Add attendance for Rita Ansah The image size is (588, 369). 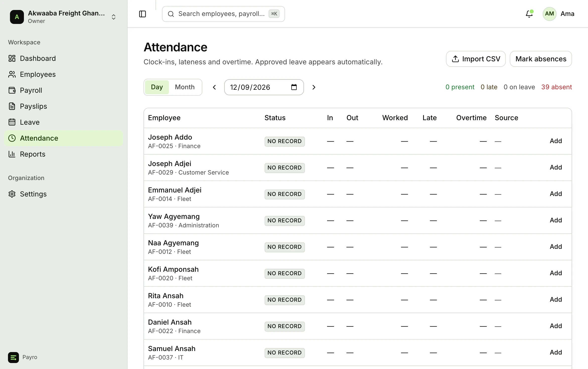click(x=556, y=299)
